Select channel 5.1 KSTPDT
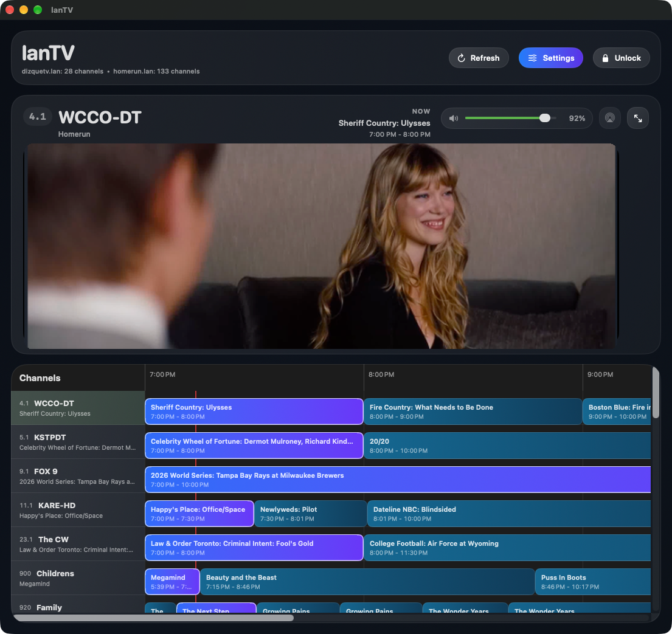This screenshot has width=672, height=634. click(78, 442)
